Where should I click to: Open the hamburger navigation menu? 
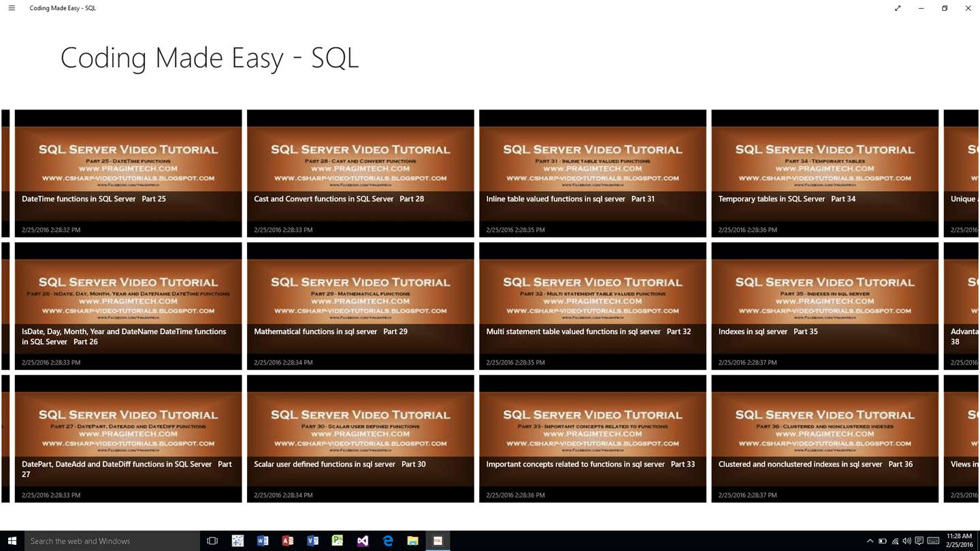pos(12,8)
